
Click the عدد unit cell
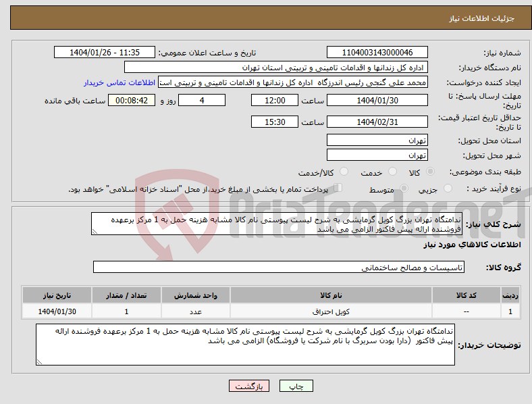pos(196,311)
